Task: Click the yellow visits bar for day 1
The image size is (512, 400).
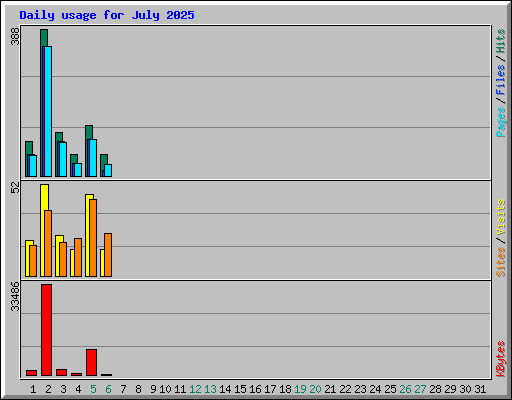Action: [27, 258]
